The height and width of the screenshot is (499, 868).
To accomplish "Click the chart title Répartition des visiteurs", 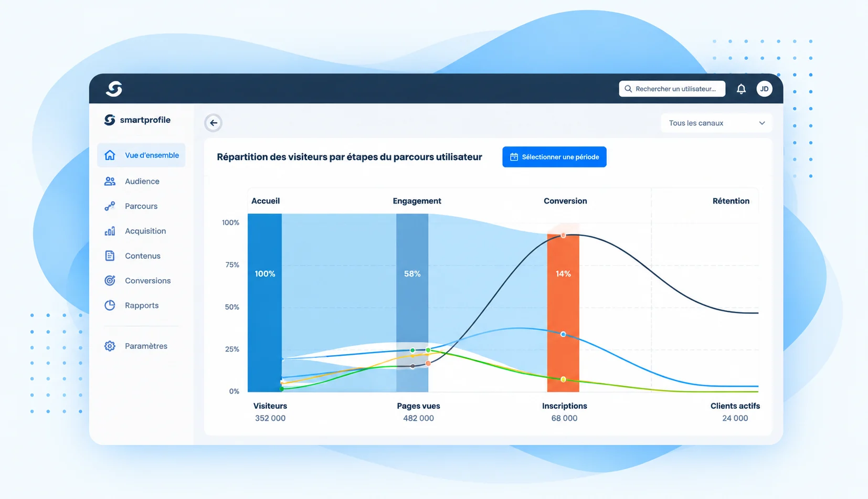I will [350, 157].
